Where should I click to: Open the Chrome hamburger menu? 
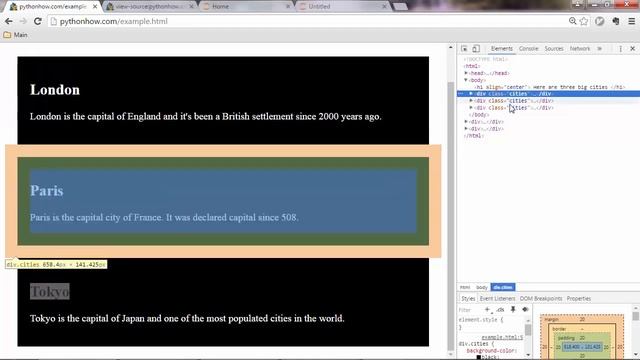click(x=631, y=21)
